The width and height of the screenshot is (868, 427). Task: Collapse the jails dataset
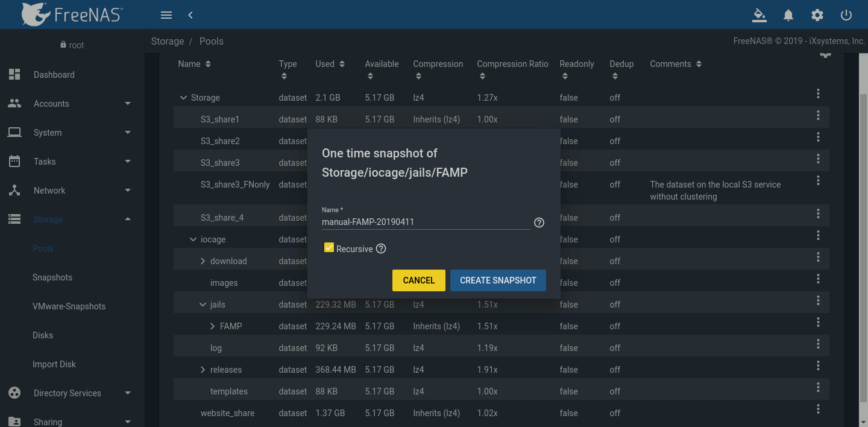point(203,305)
